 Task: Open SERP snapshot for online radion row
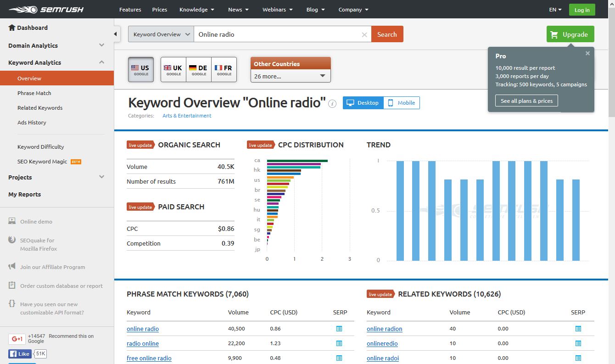tap(578, 329)
